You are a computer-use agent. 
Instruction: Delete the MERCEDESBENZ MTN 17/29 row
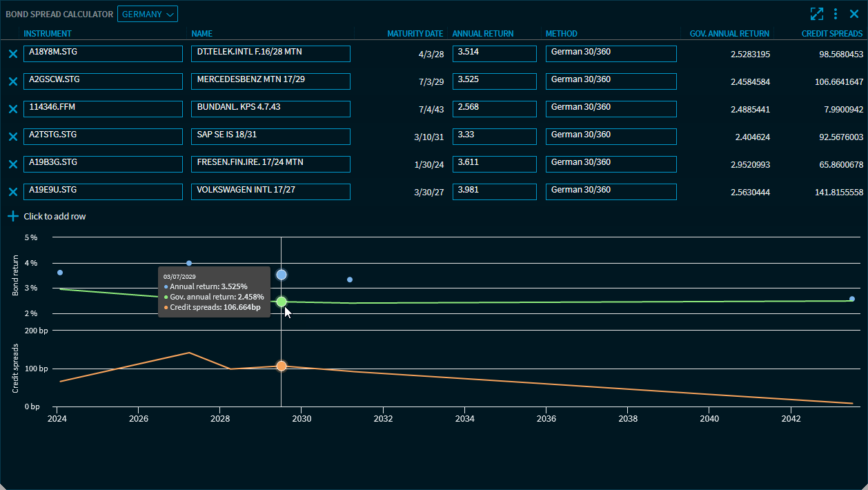point(12,81)
